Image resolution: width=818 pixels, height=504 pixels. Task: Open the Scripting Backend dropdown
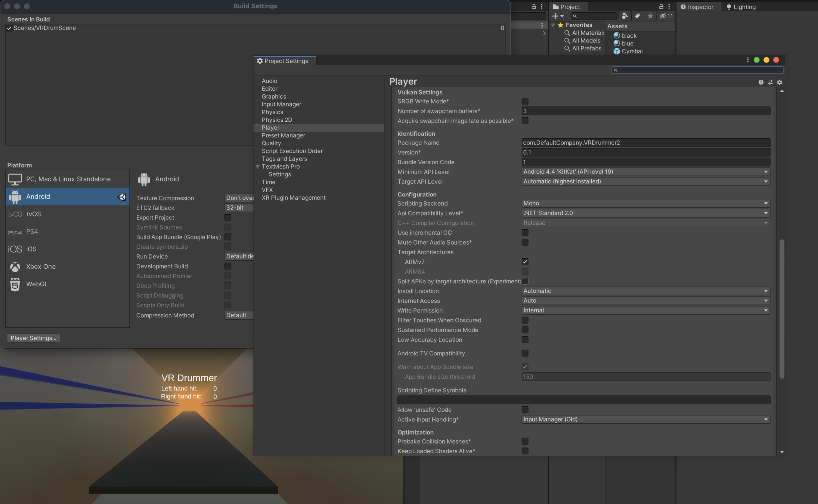point(645,203)
